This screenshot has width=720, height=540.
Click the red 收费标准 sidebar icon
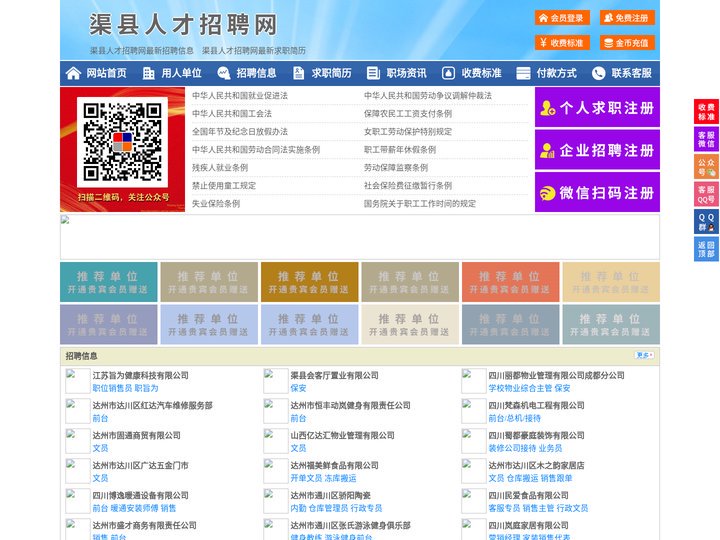pos(706,112)
